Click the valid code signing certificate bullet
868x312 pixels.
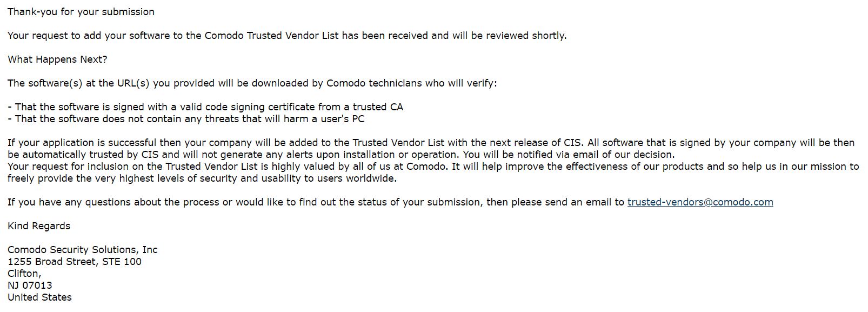[x=205, y=107]
